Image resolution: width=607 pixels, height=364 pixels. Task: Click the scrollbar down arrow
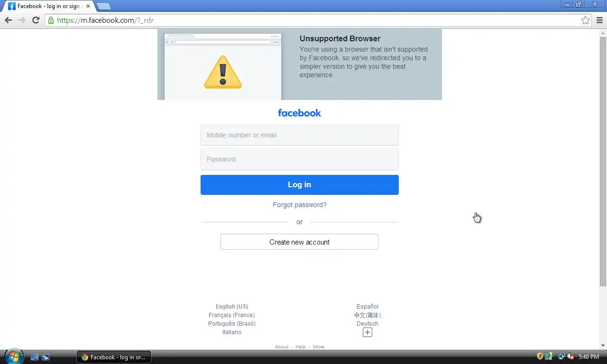603,346
